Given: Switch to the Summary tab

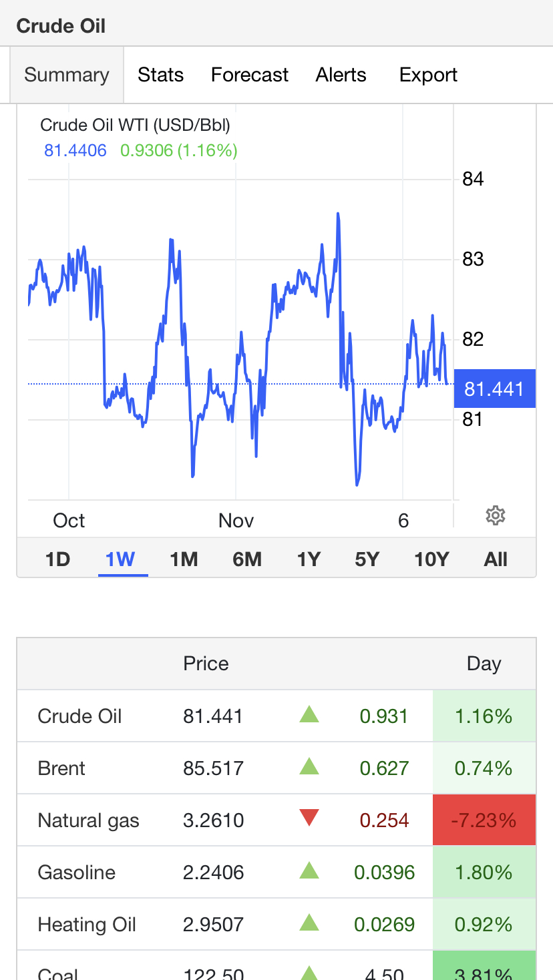Looking at the screenshot, I should pyautogui.click(x=67, y=75).
